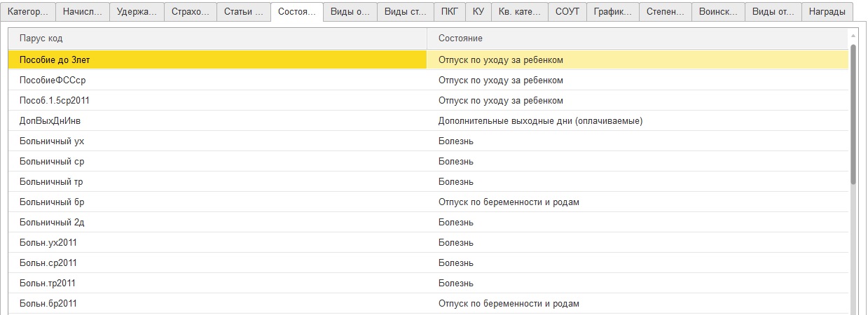Open the Награды tab

(827, 12)
